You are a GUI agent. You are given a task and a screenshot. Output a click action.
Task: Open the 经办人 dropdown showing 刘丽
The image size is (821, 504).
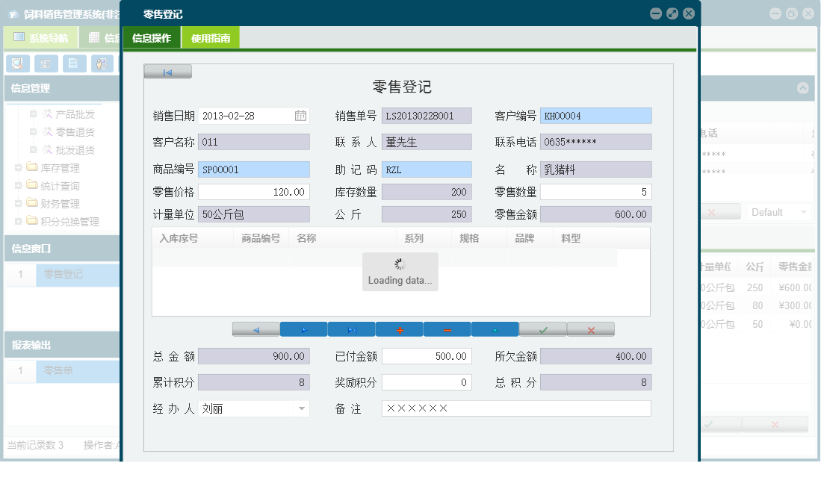pyautogui.click(x=302, y=408)
